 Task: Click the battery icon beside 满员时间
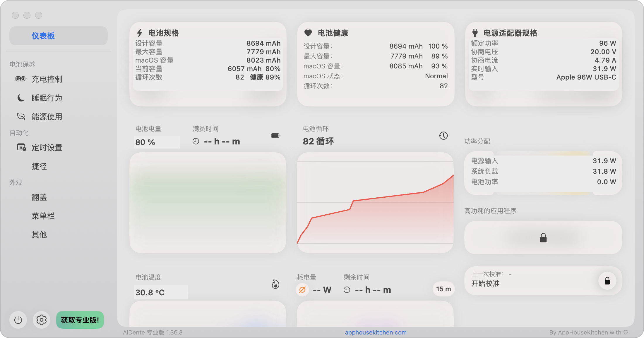[x=276, y=136]
